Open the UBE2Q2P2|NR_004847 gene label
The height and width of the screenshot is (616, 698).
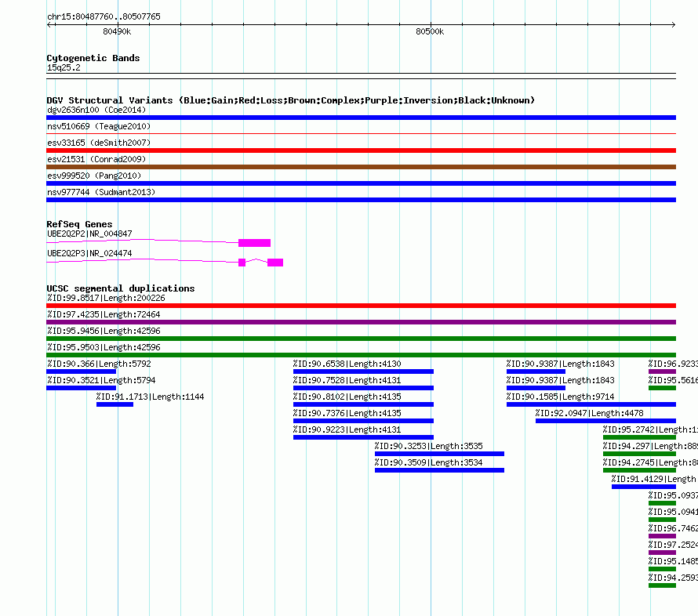[x=89, y=234]
